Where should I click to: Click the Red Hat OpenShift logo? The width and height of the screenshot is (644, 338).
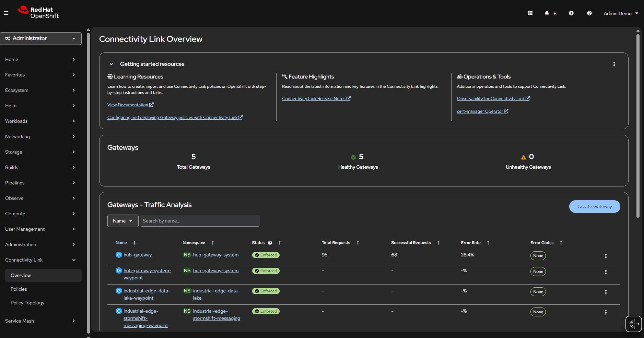coord(38,12)
